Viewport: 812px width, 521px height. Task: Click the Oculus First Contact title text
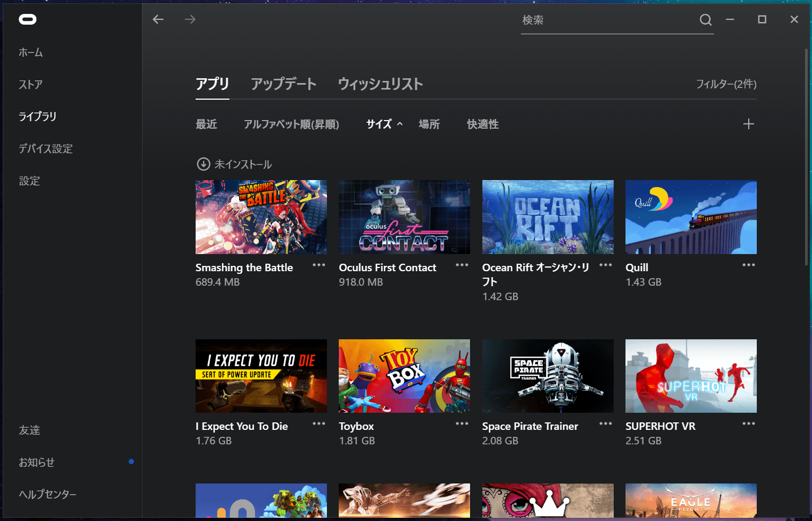tap(388, 267)
